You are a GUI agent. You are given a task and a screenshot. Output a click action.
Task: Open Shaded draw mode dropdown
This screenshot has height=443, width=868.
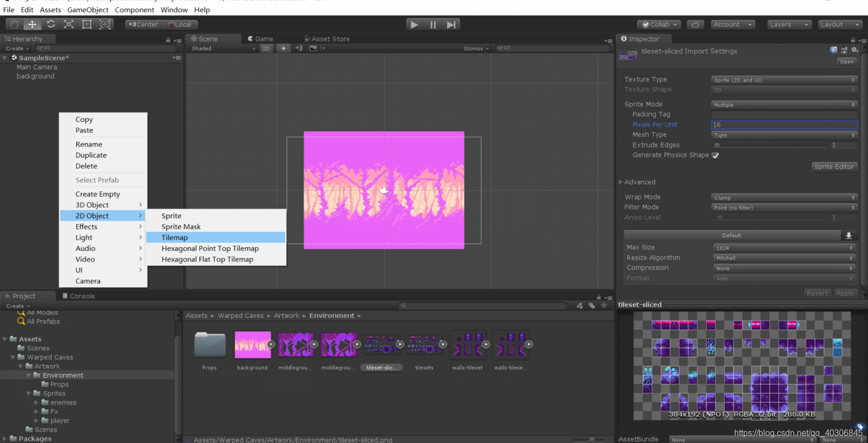coord(223,48)
